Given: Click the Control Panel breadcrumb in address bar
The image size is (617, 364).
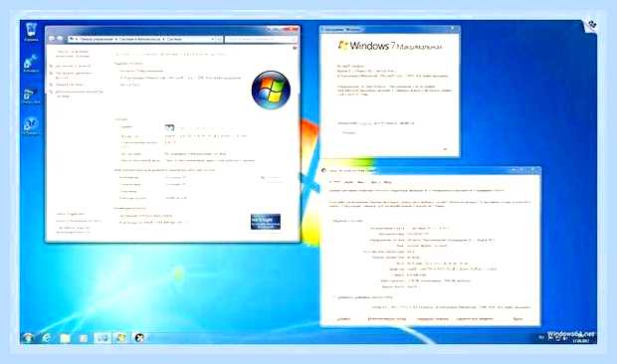Looking at the screenshot, I should click(97, 40).
